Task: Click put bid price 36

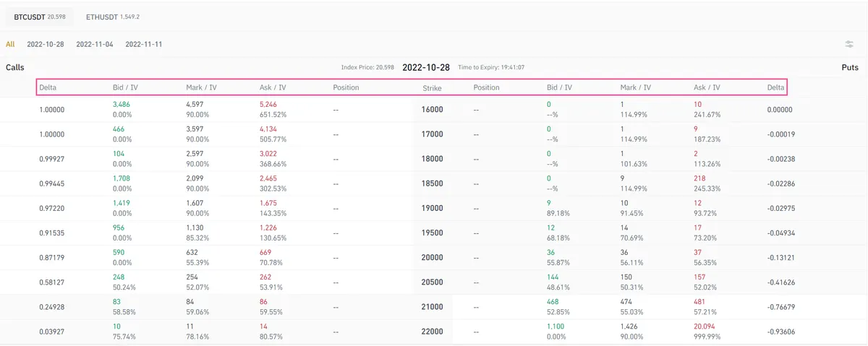Action: point(552,252)
